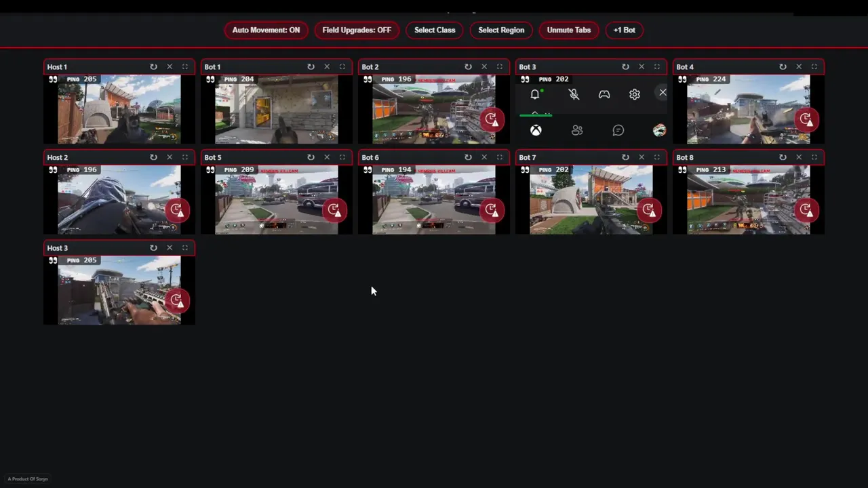Click red reconnect badge on Bot 5 stream

pyautogui.click(x=334, y=210)
